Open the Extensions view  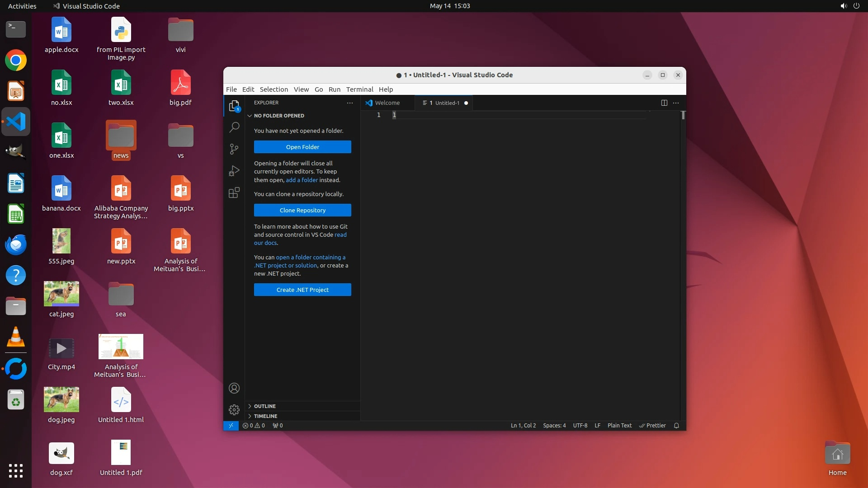(234, 193)
